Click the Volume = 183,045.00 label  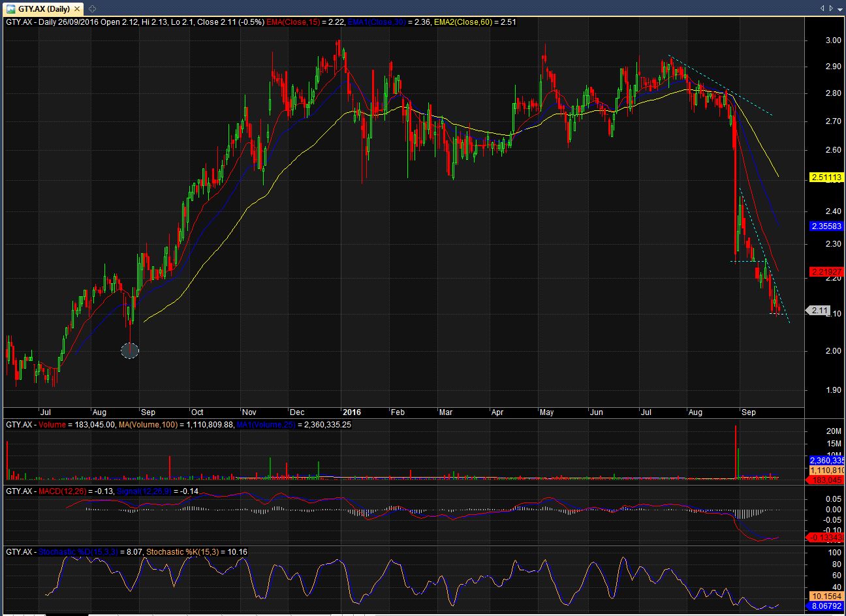[77, 424]
